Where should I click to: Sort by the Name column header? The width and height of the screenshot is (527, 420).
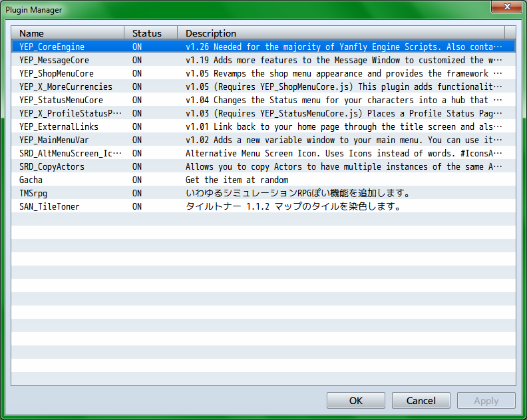click(x=68, y=33)
